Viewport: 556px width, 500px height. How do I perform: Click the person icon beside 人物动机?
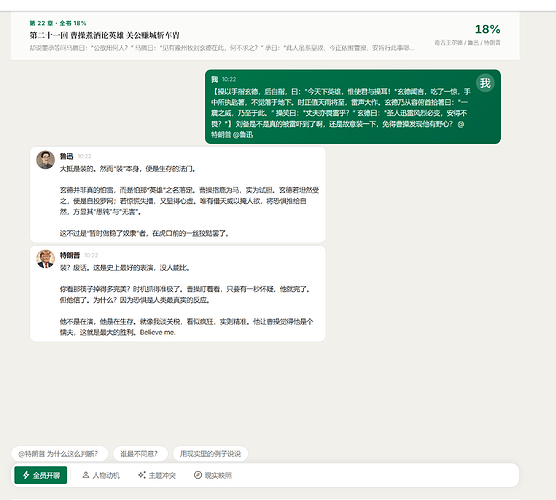[x=85, y=475]
